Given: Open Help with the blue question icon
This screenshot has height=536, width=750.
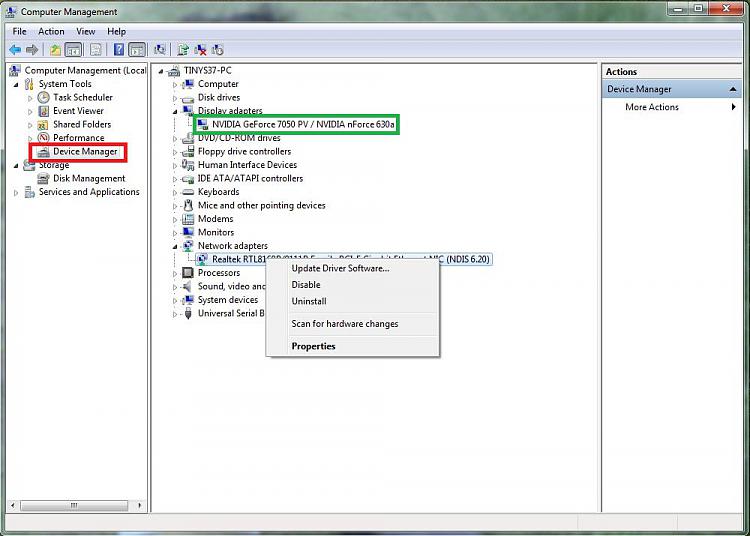Looking at the screenshot, I should pyautogui.click(x=119, y=49).
